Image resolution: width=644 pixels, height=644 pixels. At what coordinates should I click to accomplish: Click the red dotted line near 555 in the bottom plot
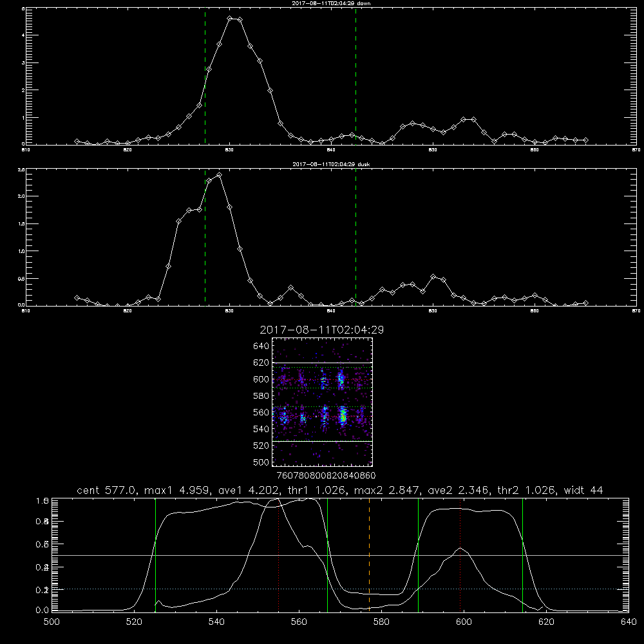click(x=278, y=555)
